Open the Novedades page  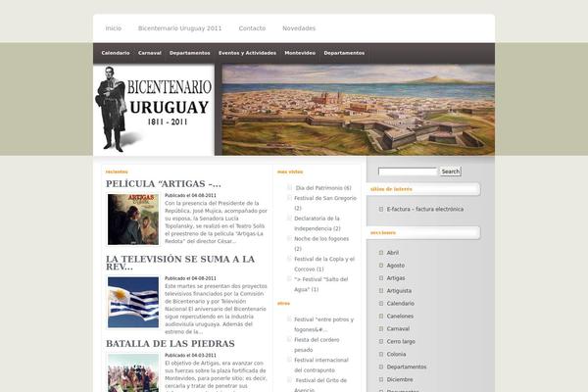pyautogui.click(x=299, y=28)
